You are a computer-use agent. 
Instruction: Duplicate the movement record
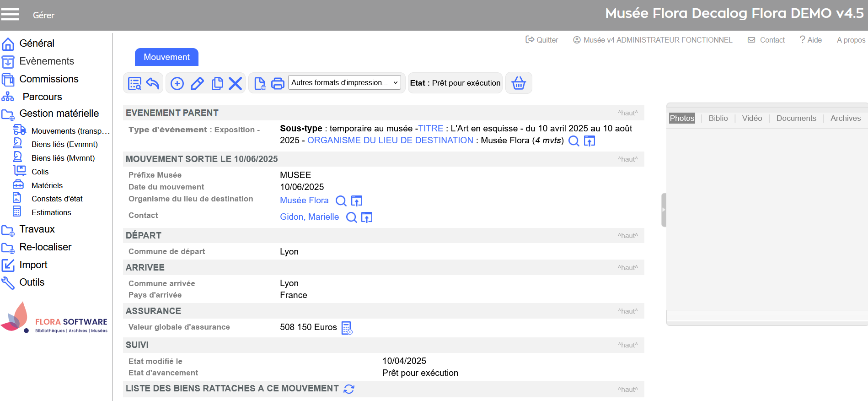point(217,83)
